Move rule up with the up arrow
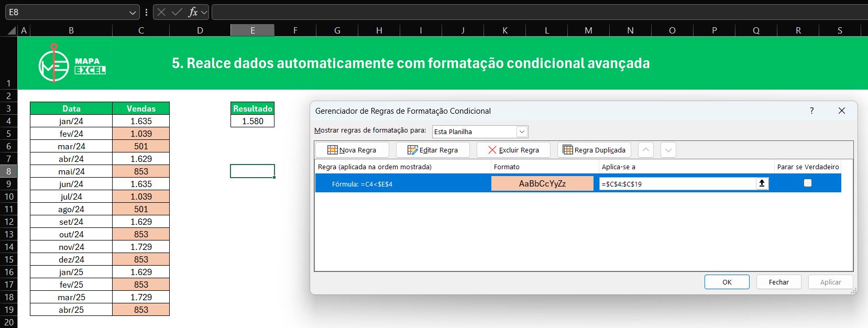 646,150
